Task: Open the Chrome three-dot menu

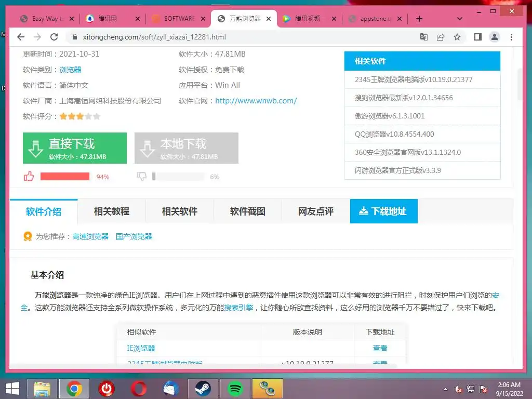Action: pyautogui.click(x=511, y=37)
